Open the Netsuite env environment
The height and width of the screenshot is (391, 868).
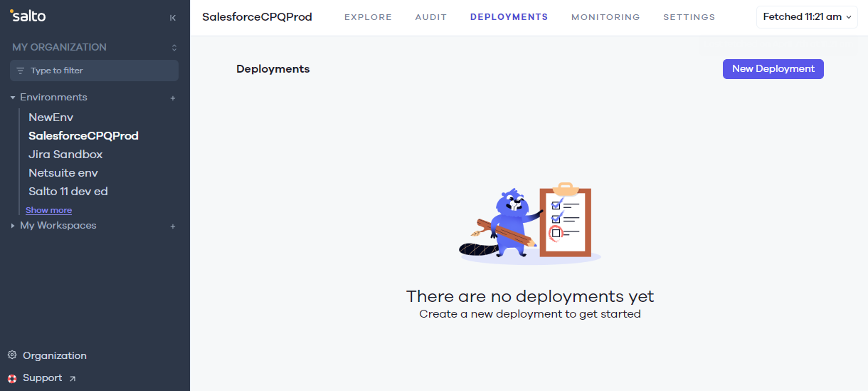coord(63,172)
